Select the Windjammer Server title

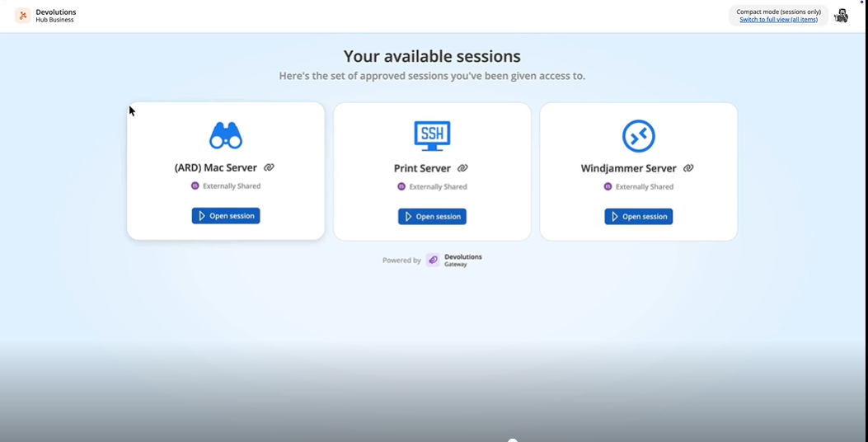[x=629, y=168]
